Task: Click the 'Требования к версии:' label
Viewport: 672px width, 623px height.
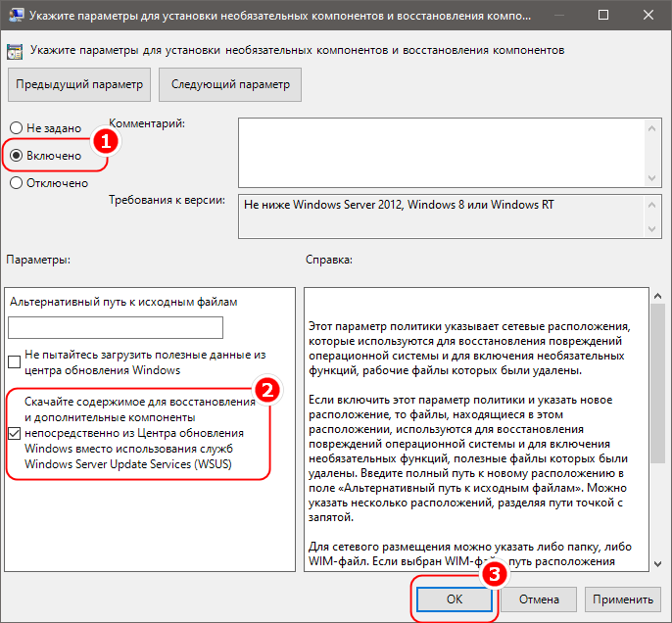Action: 167,200
